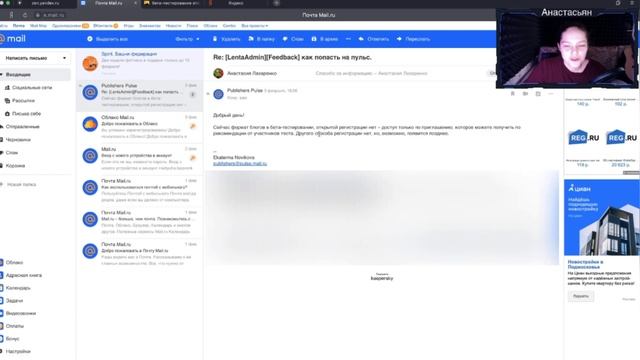Select Облако Mail.ru email via its cloud avatar

pos(90,124)
